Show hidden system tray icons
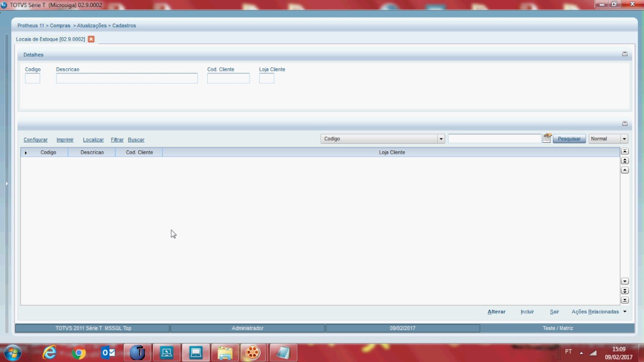This screenshot has height=362, width=644. click(581, 353)
